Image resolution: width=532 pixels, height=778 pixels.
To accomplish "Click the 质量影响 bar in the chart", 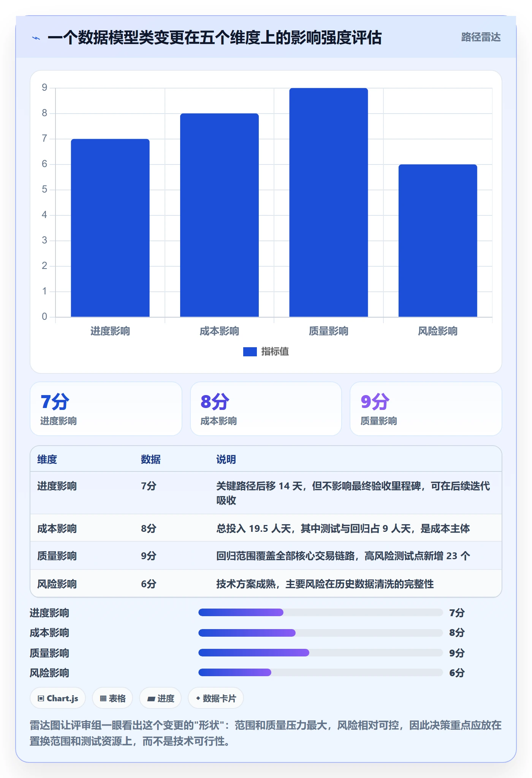I will click(x=329, y=202).
